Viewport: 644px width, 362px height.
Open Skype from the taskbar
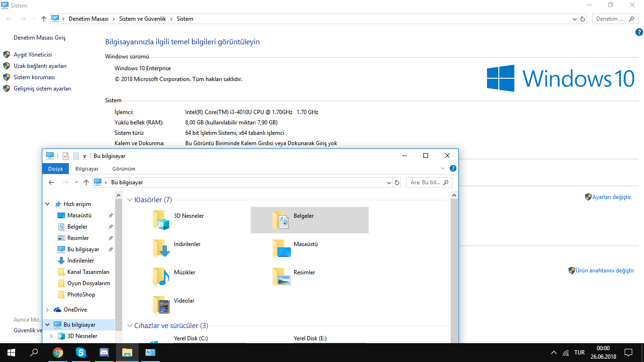(x=81, y=352)
